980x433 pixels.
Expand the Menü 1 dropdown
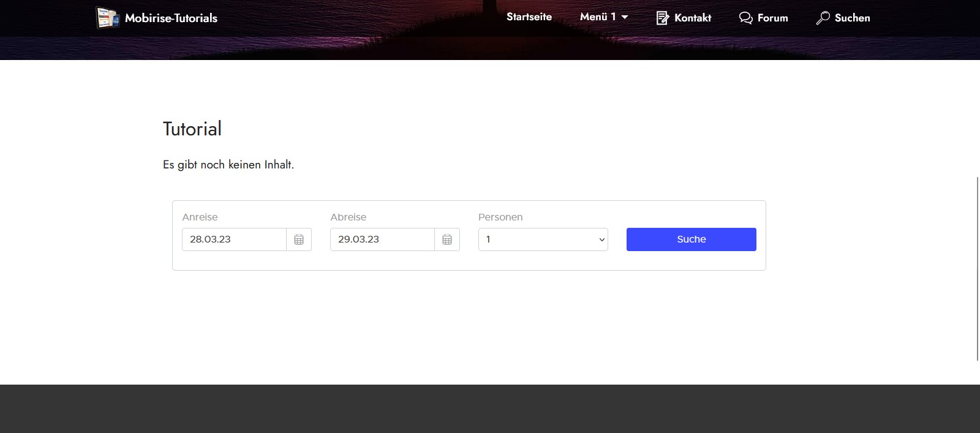[604, 17]
